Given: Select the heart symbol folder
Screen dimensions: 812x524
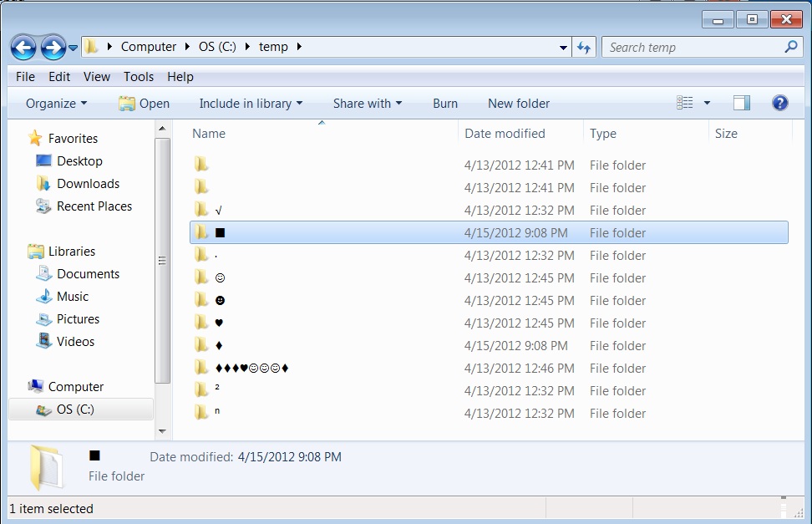Looking at the screenshot, I should (219, 323).
